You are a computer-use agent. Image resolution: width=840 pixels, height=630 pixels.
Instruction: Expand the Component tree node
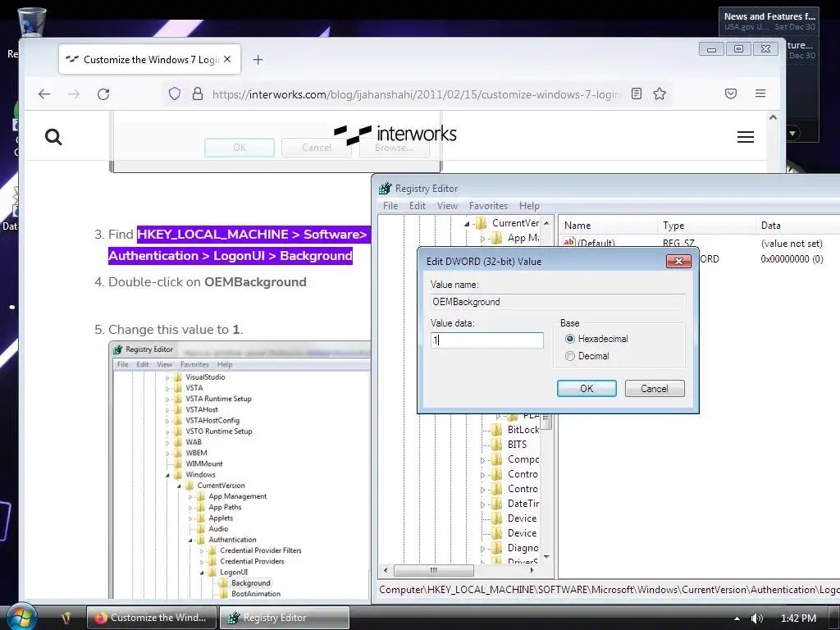482,460
